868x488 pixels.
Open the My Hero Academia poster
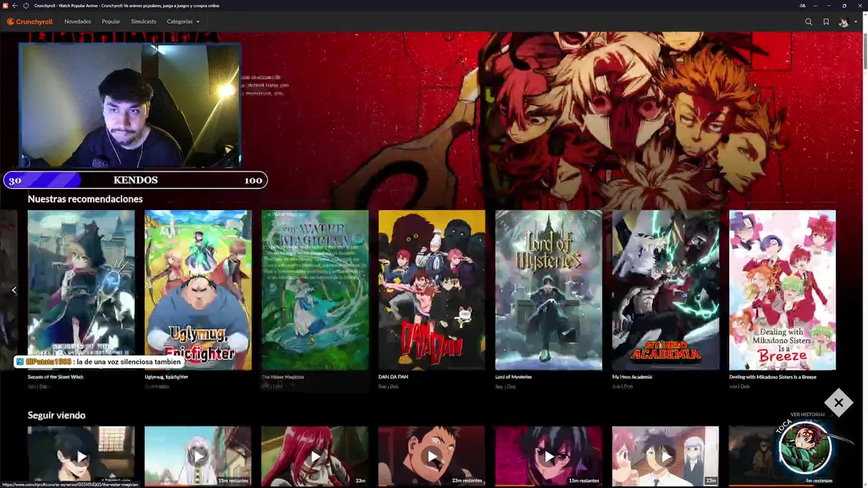[x=666, y=290]
